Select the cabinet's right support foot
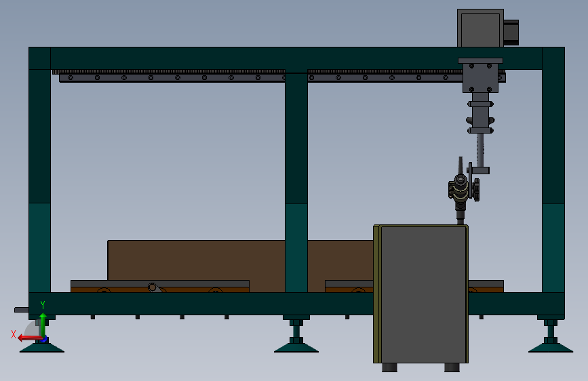 452,367
